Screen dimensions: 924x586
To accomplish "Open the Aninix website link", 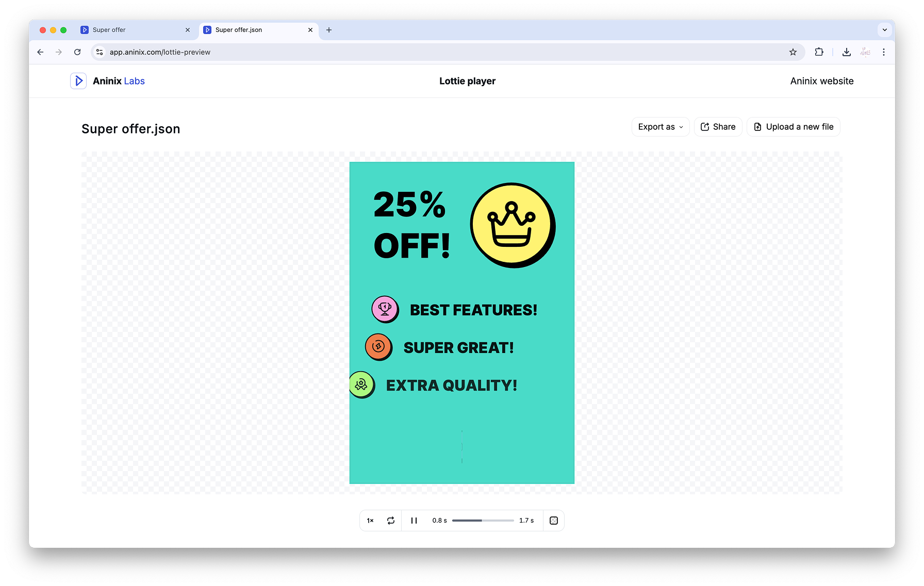I will (822, 81).
